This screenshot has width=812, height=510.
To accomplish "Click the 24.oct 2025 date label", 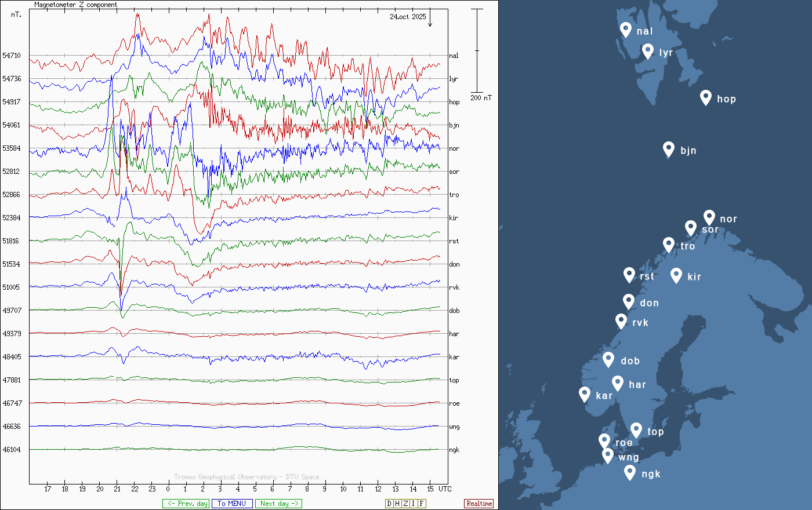I will [x=408, y=17].
